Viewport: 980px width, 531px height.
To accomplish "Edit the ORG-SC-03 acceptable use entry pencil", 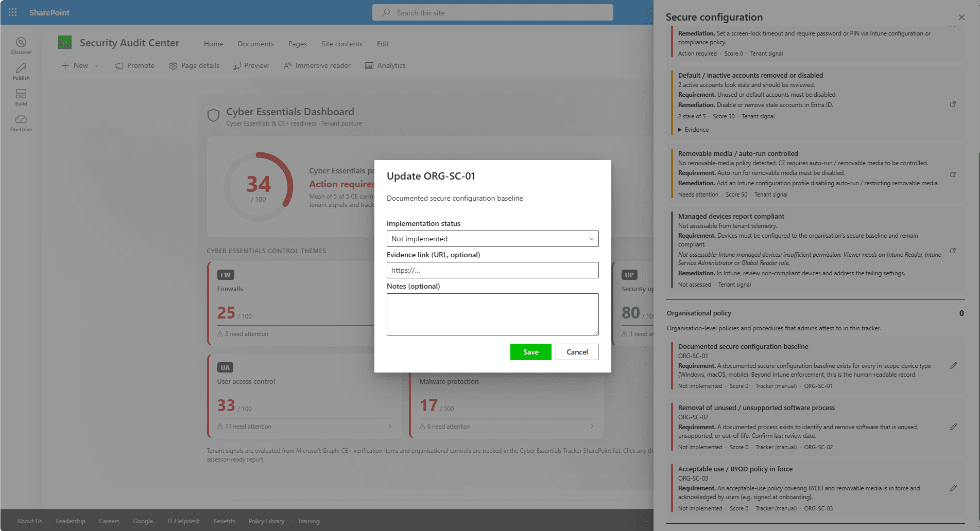I will [953, 488].
